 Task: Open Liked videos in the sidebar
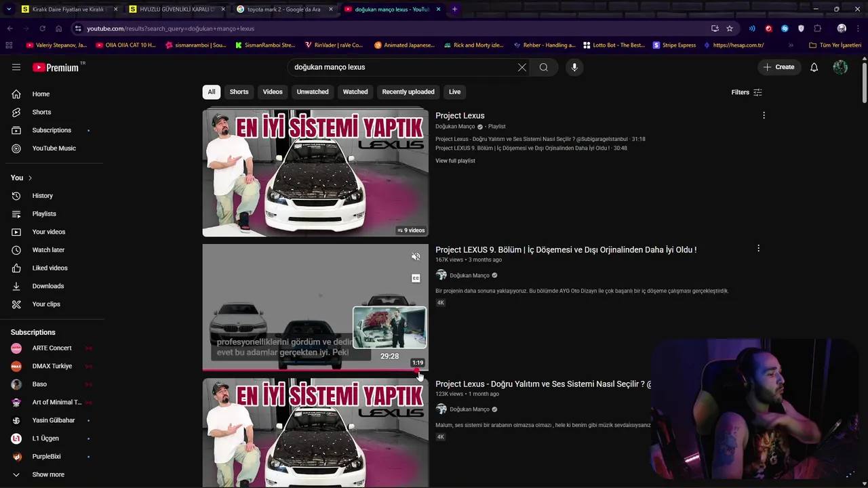point(52,268)
